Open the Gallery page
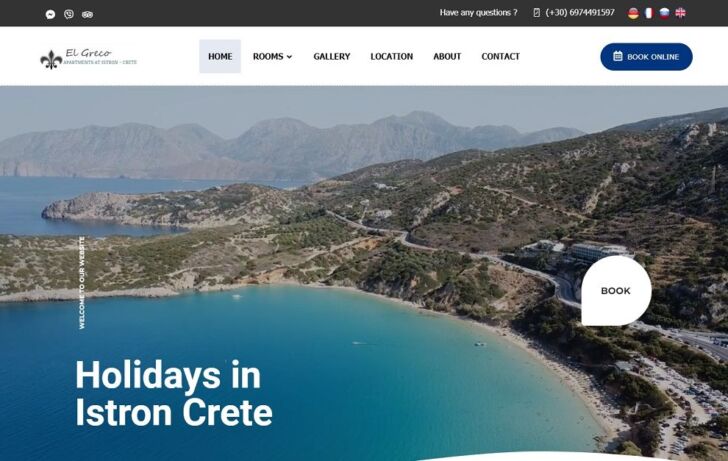Screen dimensions: 728x461 (x=332, y=56)
